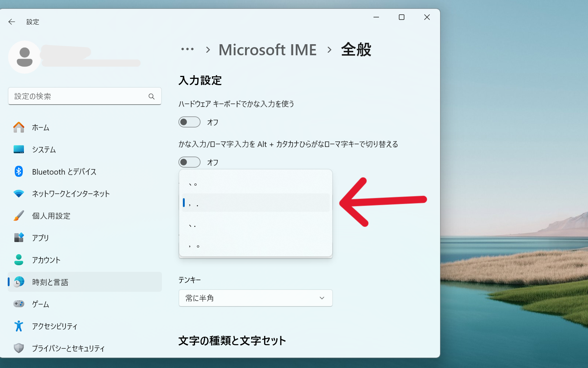Image resolution: width=588 pixels, height=368 pixels.
Task: Select the 、。 punctuation option
Action: click(x=256, y=183)
